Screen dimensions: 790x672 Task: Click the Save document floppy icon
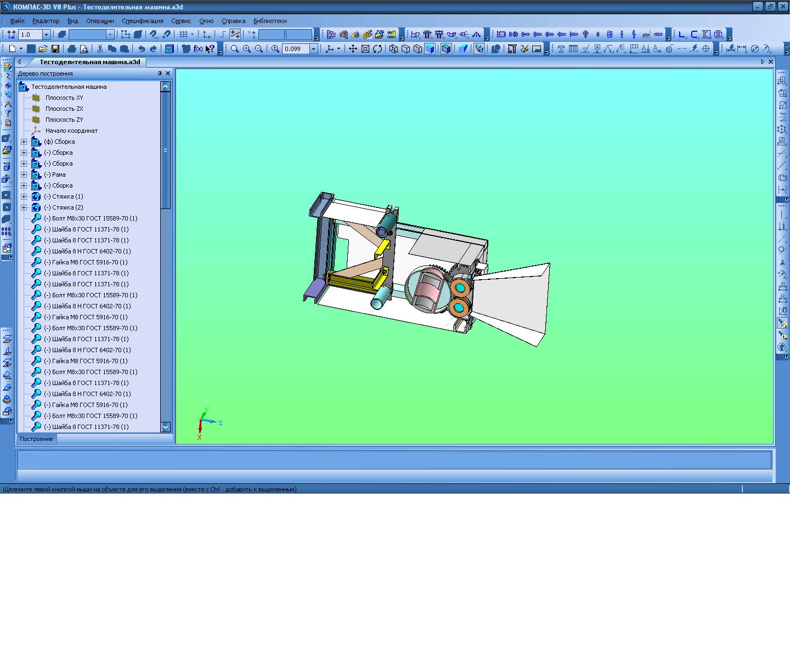coord(55,49)
